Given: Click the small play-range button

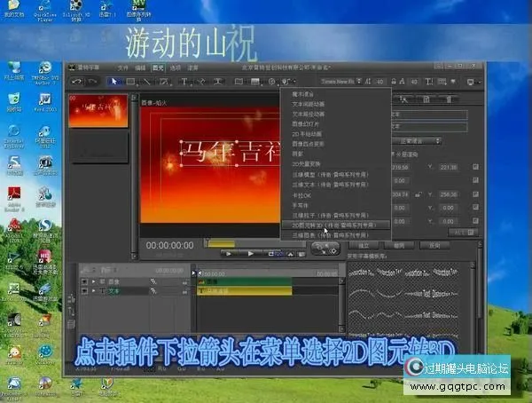Looking at the screenshot, I should [x=229, y=254].
